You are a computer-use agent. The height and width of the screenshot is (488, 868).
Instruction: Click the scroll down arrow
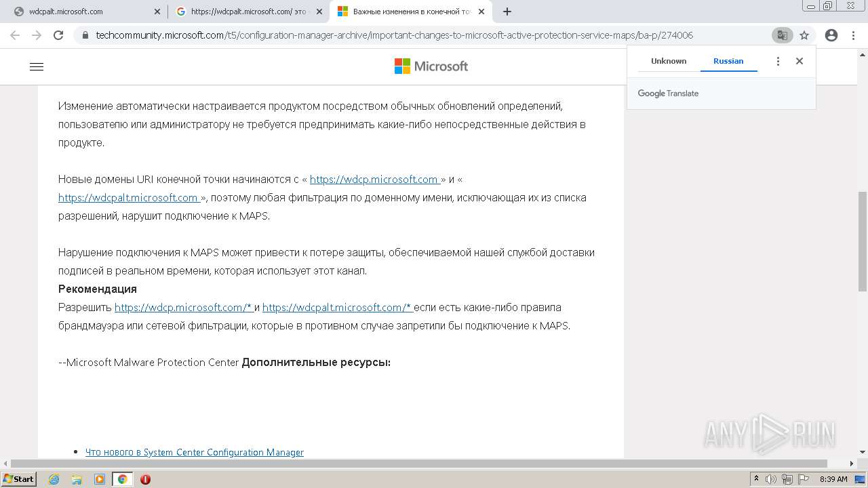(x=863, y=453)
